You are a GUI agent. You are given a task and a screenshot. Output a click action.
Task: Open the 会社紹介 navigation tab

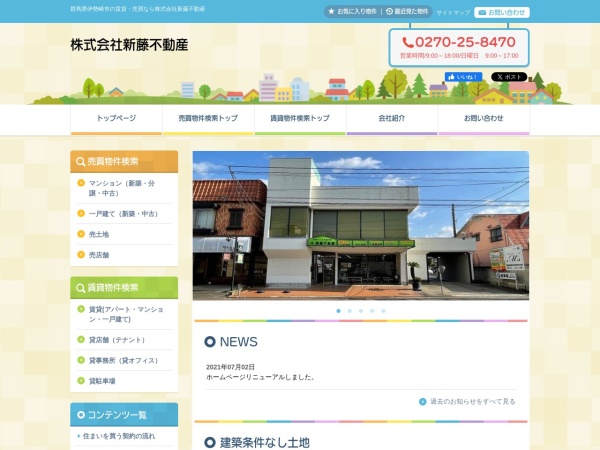tap(392, 119)
